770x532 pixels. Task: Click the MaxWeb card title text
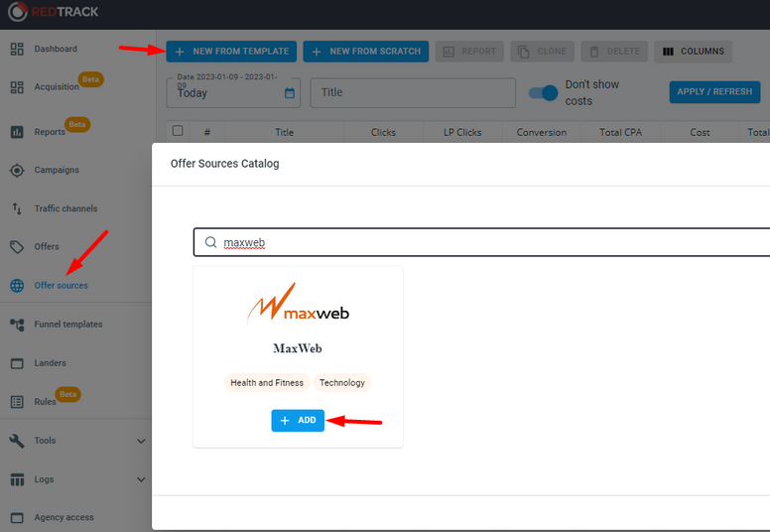click(298, 348)
